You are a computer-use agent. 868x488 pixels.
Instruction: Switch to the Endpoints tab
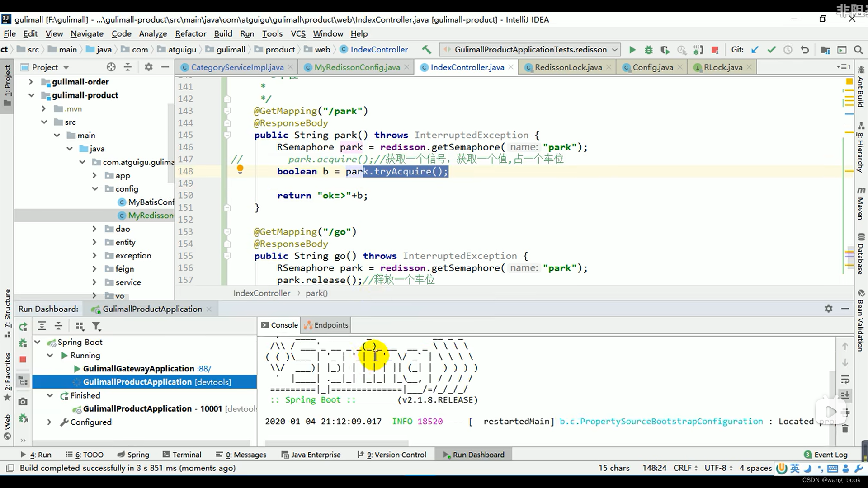pos(326,325)
